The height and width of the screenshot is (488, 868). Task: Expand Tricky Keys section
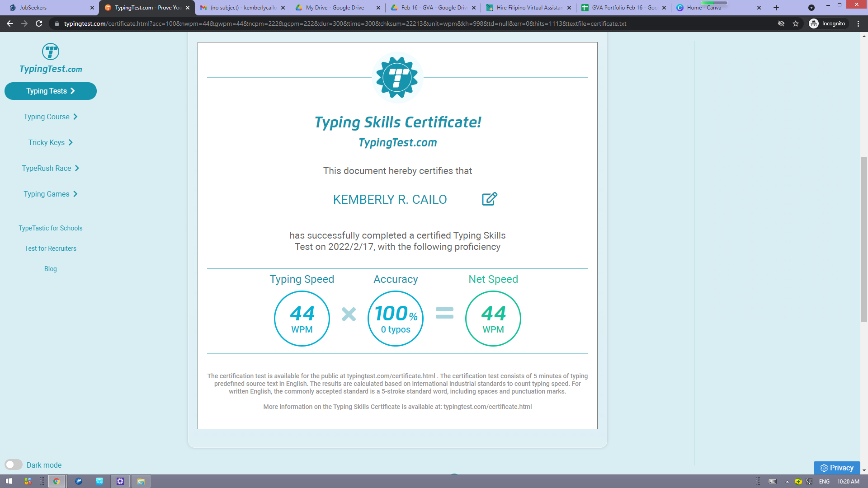(51, 142)
